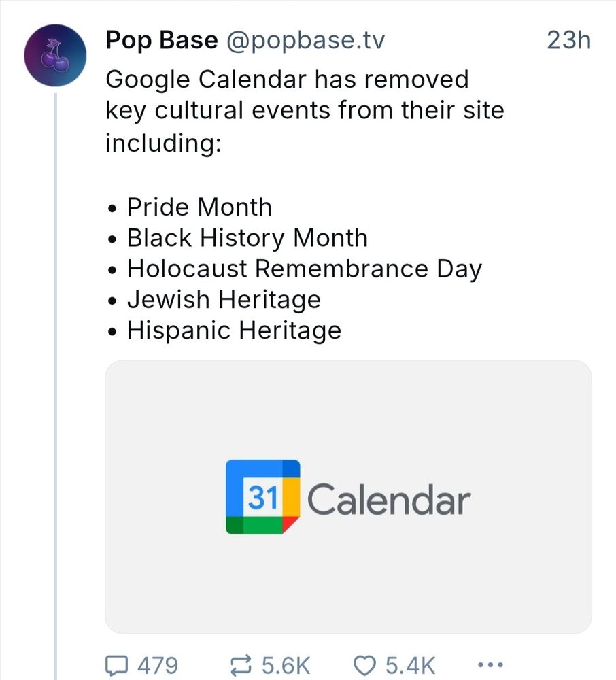Click the Holocaust Remembrance Day bullet line
This screenshot has height=680, width=616.
[x=305, y=269]
